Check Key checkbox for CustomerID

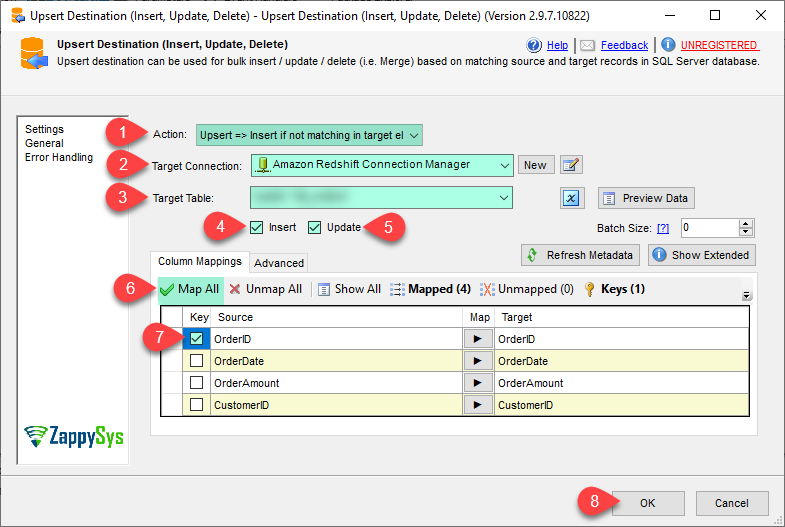(196, 405)
